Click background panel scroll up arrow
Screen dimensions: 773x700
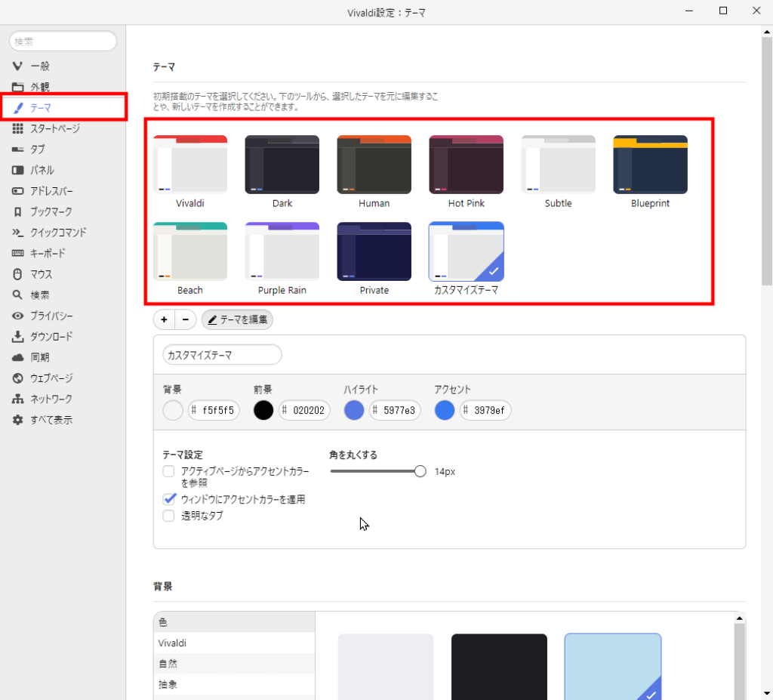click(740, 618)
